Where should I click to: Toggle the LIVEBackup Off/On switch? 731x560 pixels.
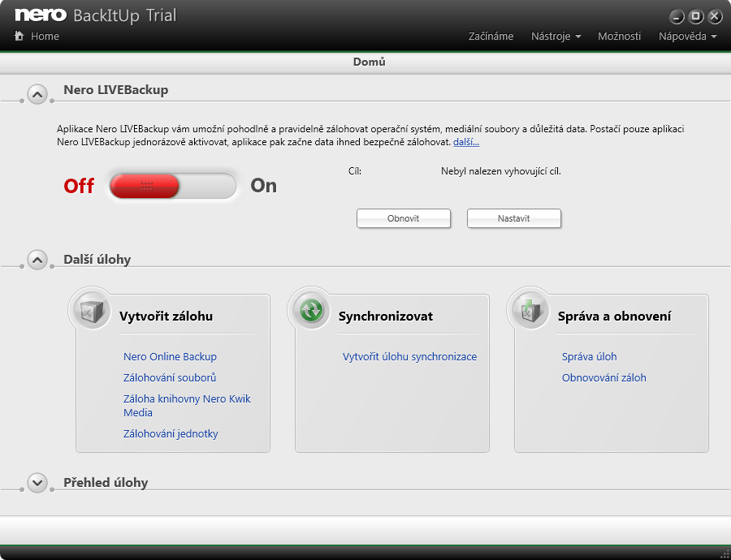(172, 186)
